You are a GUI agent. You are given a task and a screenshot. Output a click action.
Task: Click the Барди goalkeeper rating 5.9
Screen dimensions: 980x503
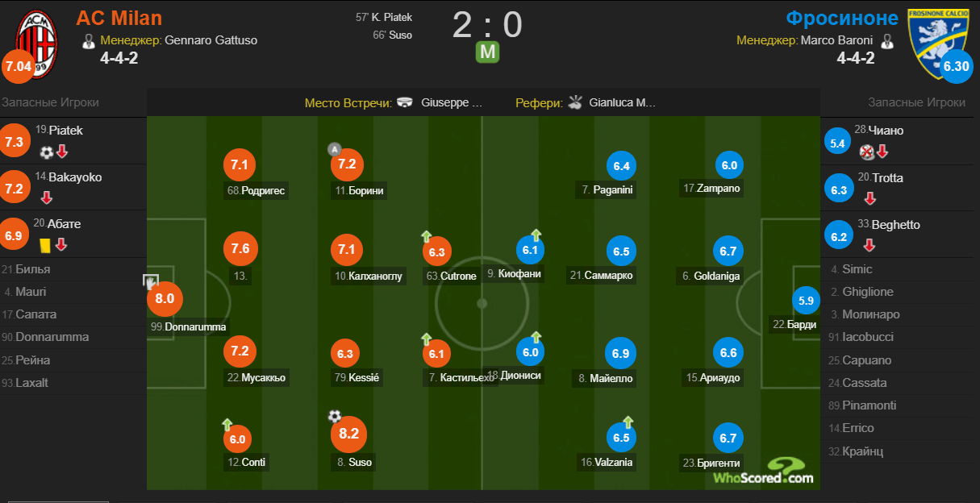point(805,300)
